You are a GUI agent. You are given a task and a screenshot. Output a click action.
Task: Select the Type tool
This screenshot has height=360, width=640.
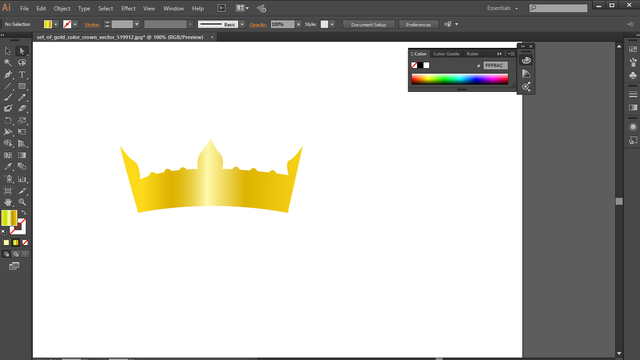pyautogui.click(x=22, y=74)
